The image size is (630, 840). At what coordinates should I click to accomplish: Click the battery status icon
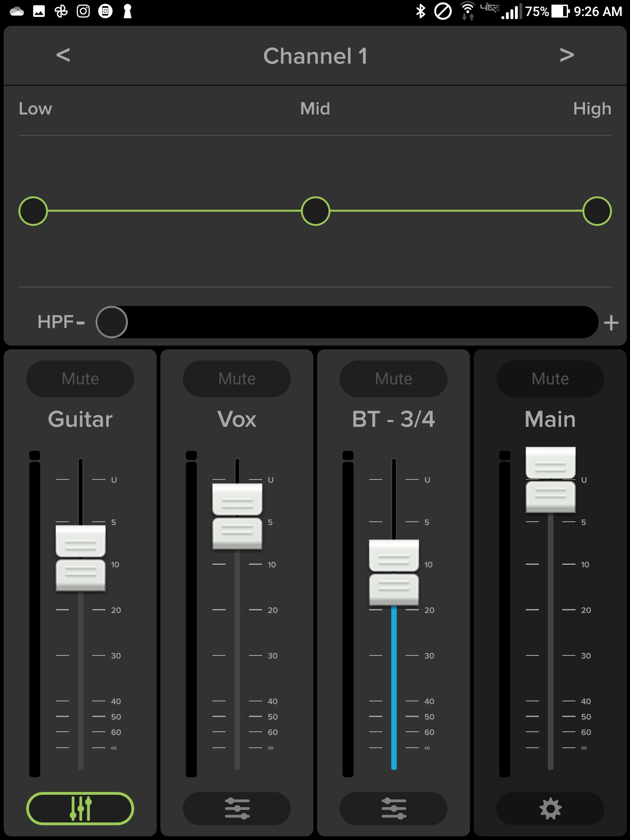pos(560,11)
